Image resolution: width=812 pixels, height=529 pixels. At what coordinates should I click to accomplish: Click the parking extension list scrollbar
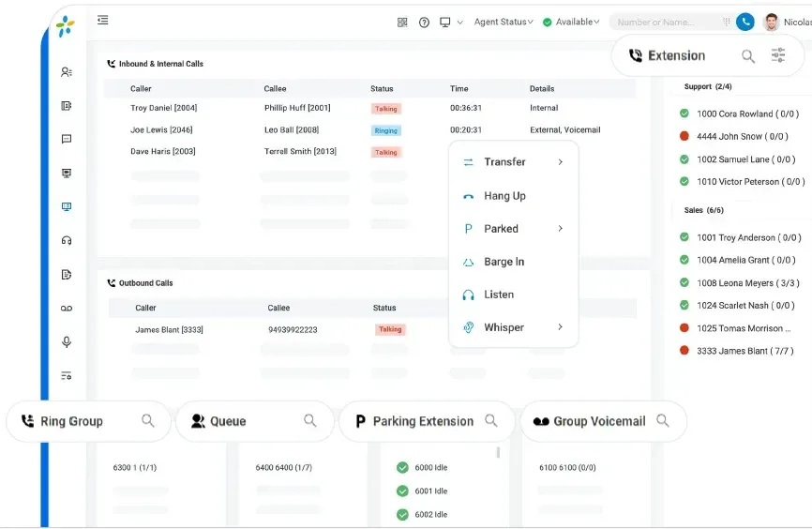point(498,452)
